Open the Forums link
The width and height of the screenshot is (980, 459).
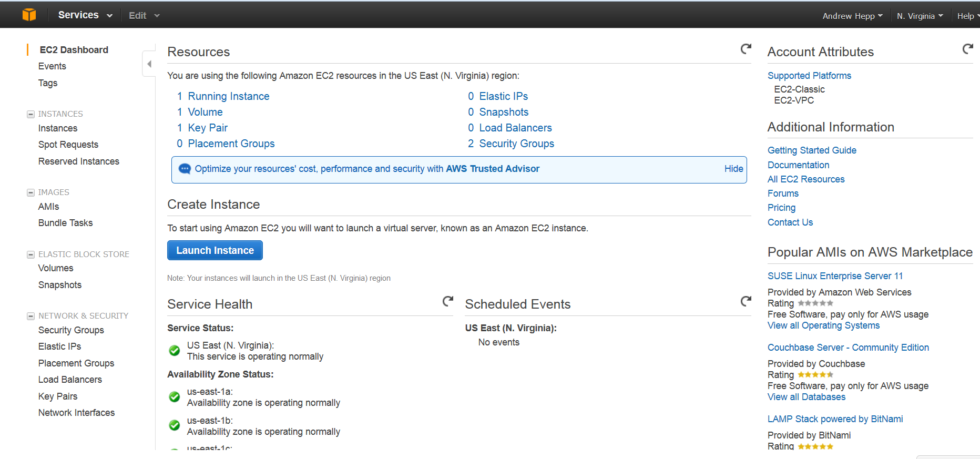tap(783, 193)
